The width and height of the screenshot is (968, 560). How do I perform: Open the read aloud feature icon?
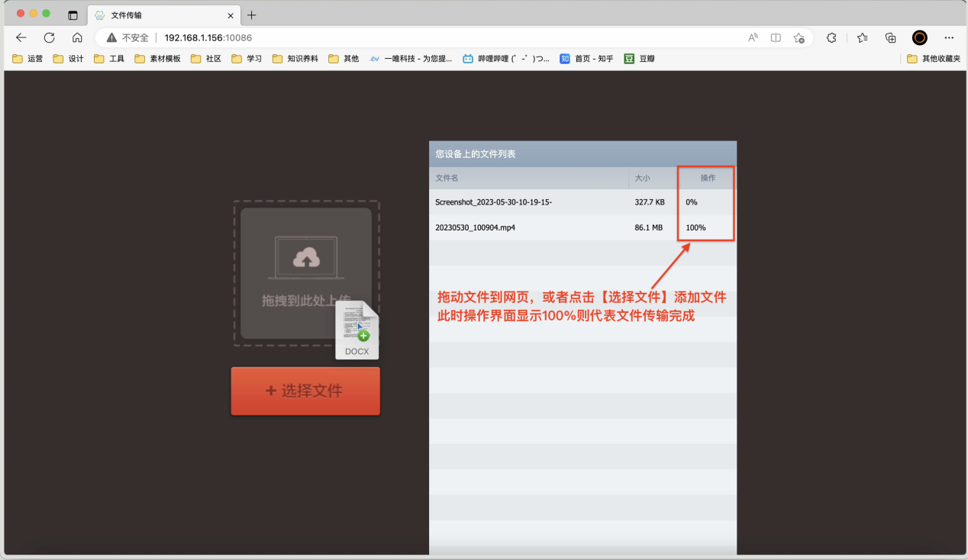[x=752, y=37]
